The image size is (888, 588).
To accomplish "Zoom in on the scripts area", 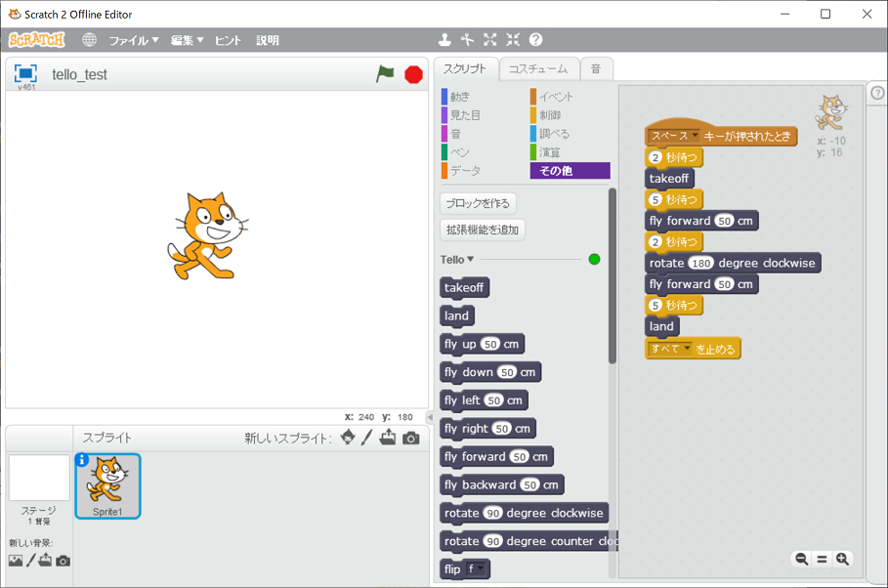I will point(842,559).
